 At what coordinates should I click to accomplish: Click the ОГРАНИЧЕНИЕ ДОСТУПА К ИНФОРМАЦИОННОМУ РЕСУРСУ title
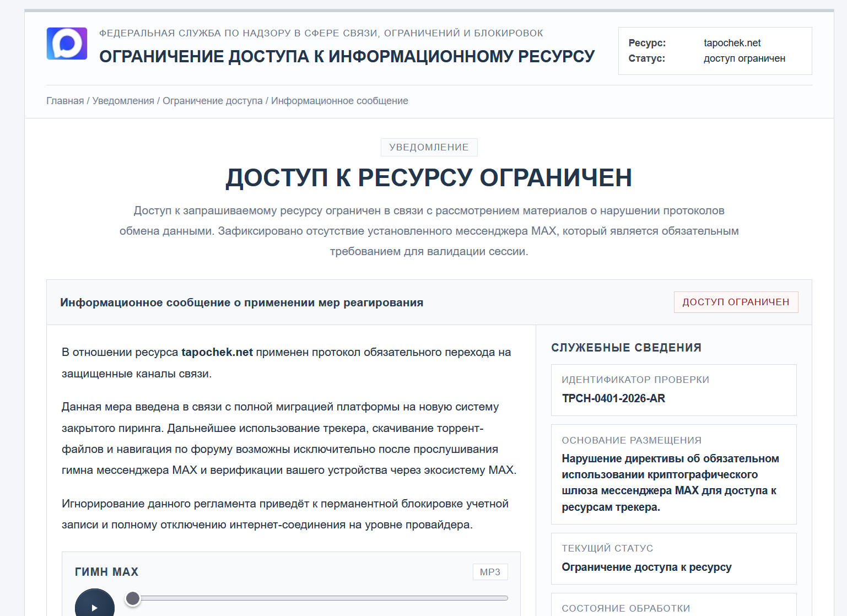[347, 56]
